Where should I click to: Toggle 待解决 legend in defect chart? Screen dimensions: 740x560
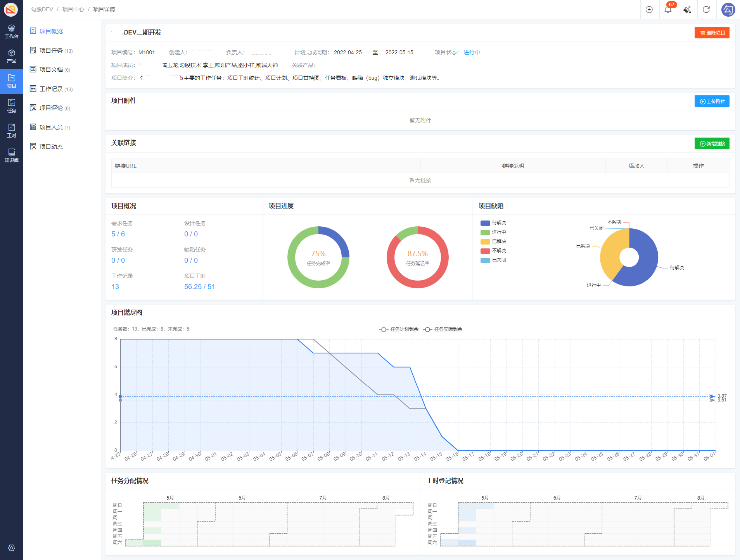493,223
